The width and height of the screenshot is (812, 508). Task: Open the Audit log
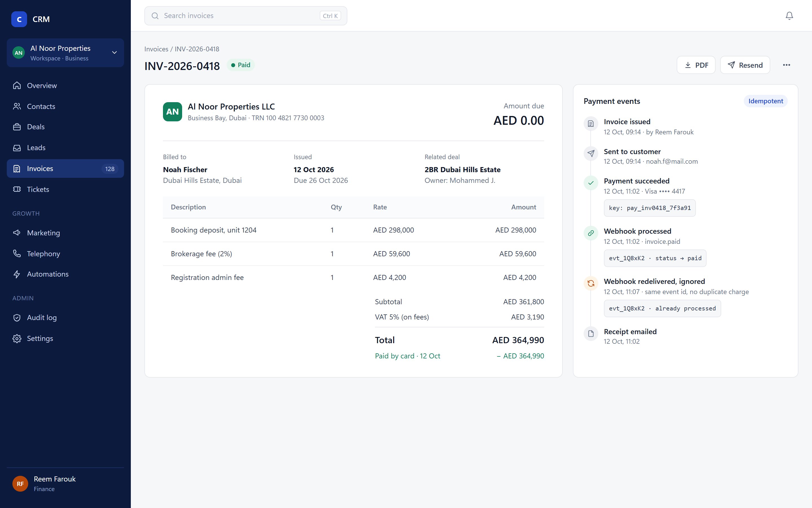65,317
